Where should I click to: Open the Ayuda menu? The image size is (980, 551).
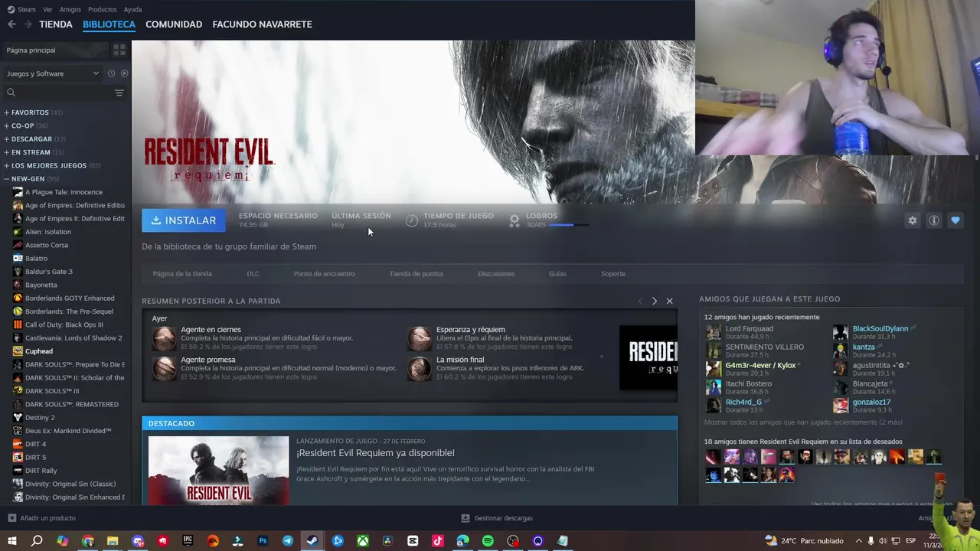tap(132, 9)
